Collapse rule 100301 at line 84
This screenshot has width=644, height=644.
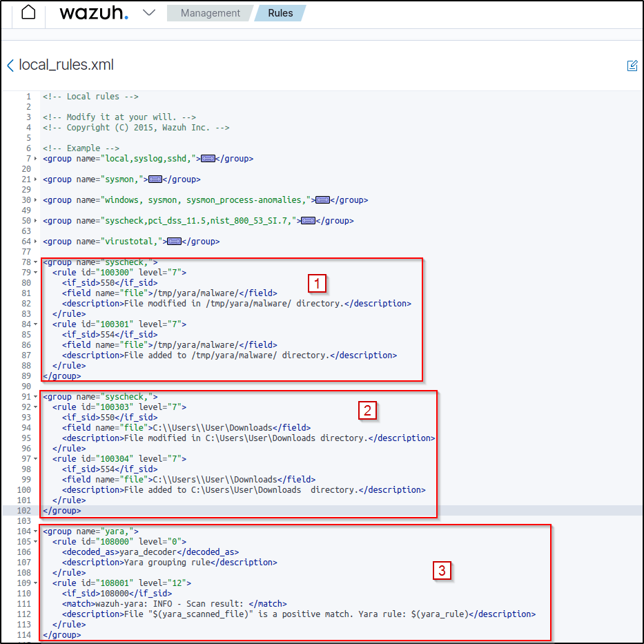coord(35,324)
